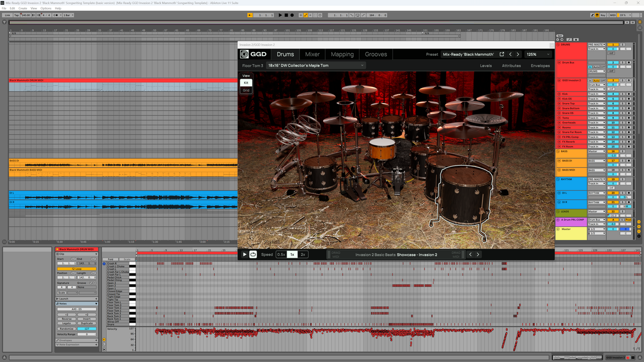Open the Options menu
The height and width of the screenshot is (362, 644).
click(46, 9)
